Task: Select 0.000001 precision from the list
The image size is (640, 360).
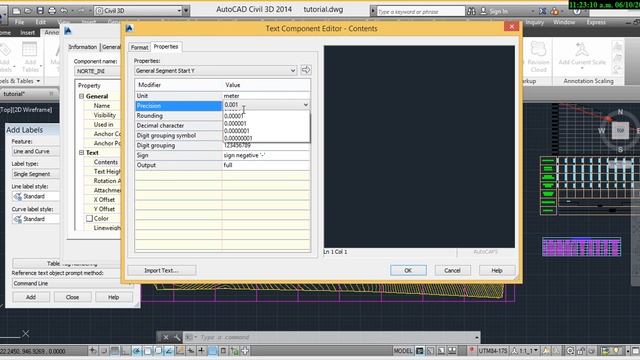Action: pyautogui.click(x=235, y=123)
